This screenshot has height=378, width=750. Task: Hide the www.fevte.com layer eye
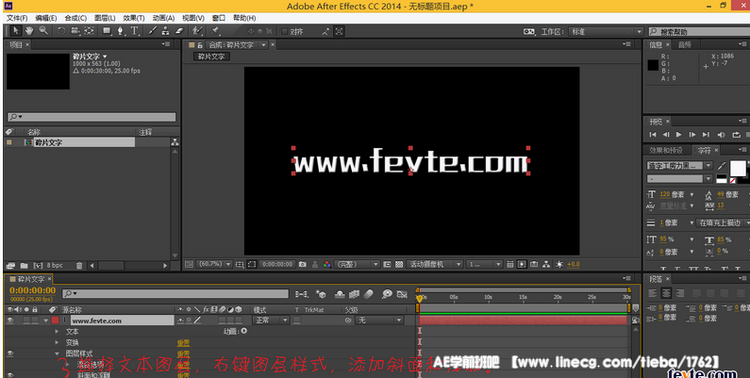[x=10, y=320]
